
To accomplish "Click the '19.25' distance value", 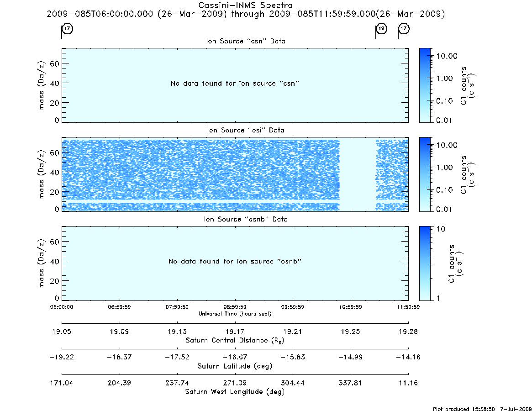I will [351, 332].
